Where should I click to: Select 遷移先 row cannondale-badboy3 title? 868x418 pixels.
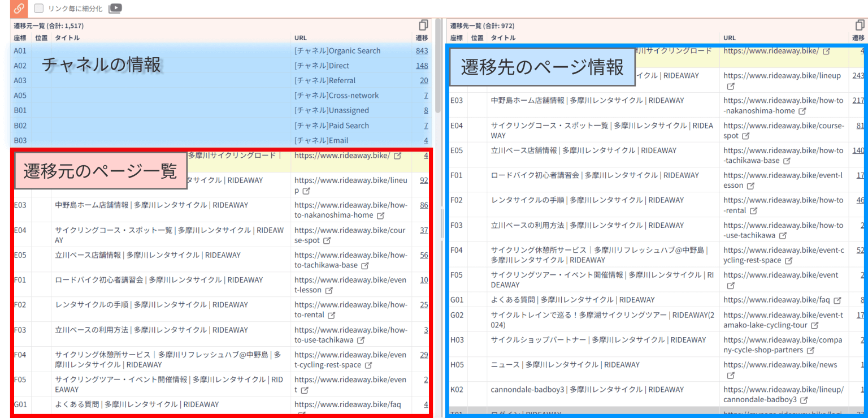588,390
